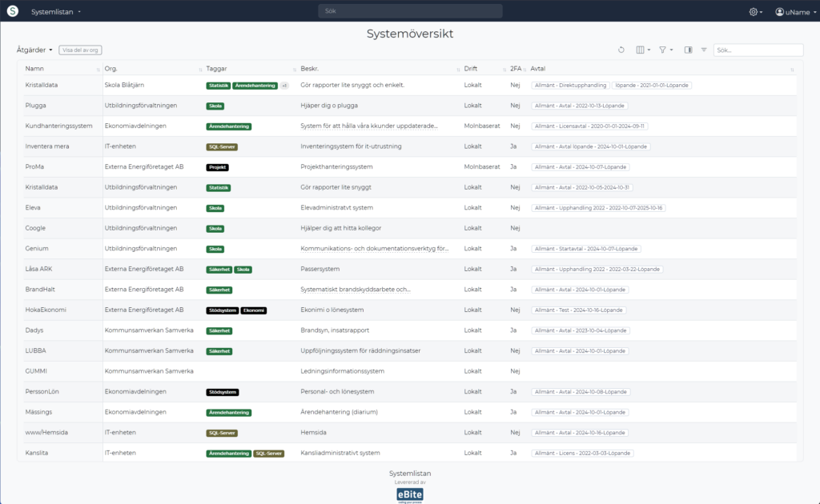Open the Test 2024-10-16 contract chip

pyautogui.click(x=578, y=310)
